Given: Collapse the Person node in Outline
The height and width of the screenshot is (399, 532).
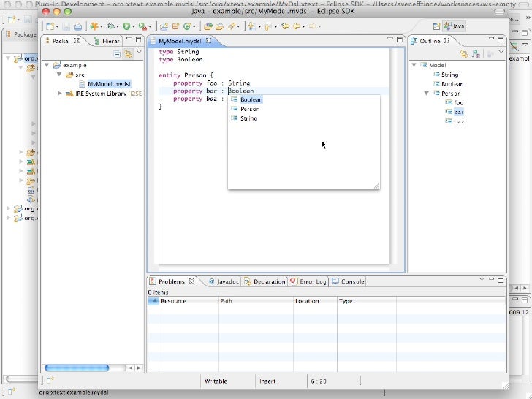Looking at the screenshot, I should 427,93.
